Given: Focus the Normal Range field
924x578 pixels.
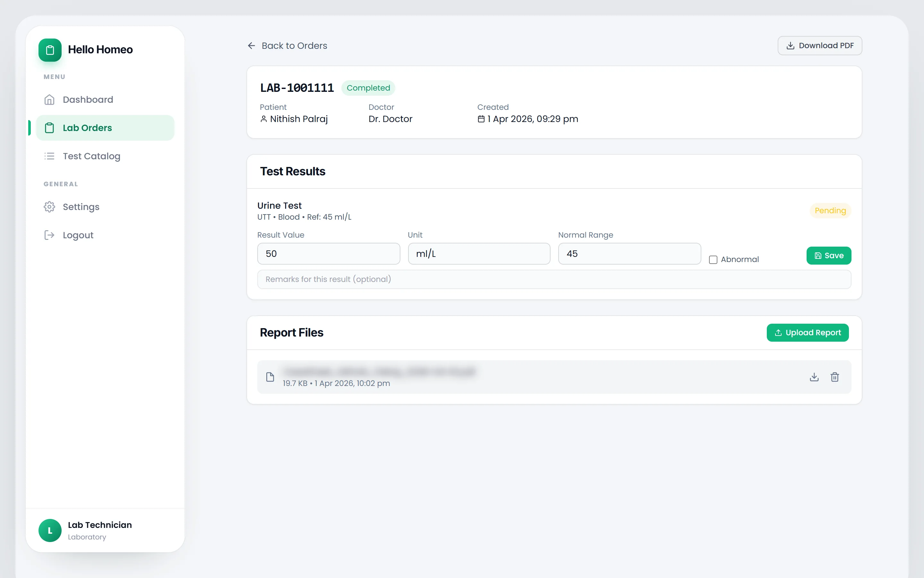Looking at the screenshot, I should [x=629, y=254].
